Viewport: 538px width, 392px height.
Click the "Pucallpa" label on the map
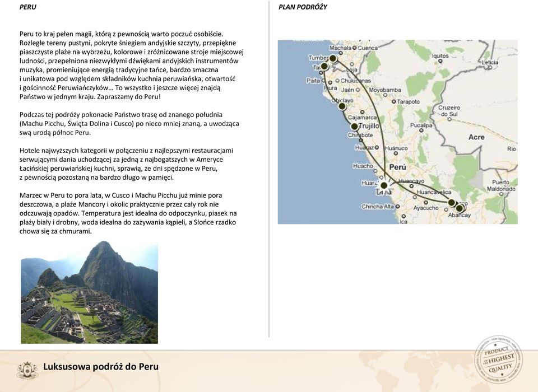point(421,125)
